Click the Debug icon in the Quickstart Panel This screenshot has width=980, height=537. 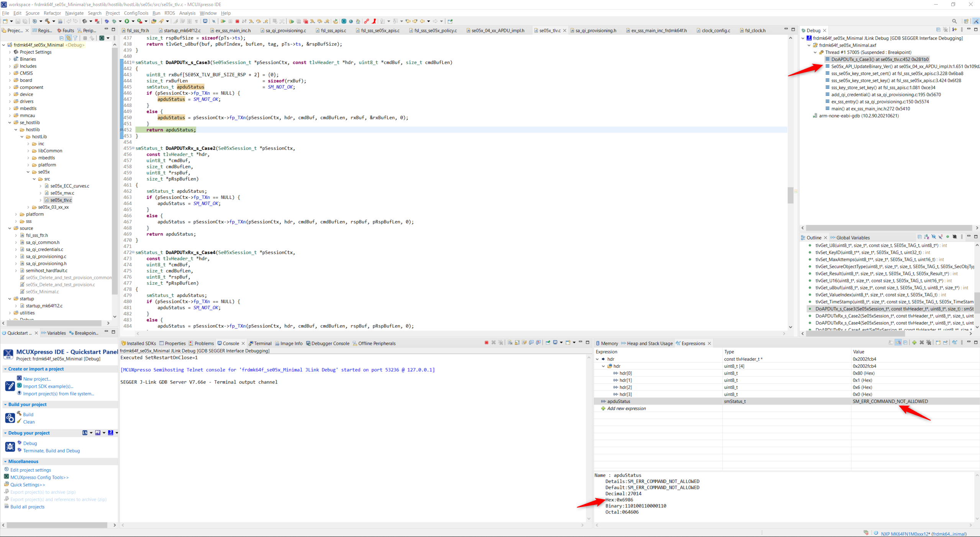click(10, 447)
